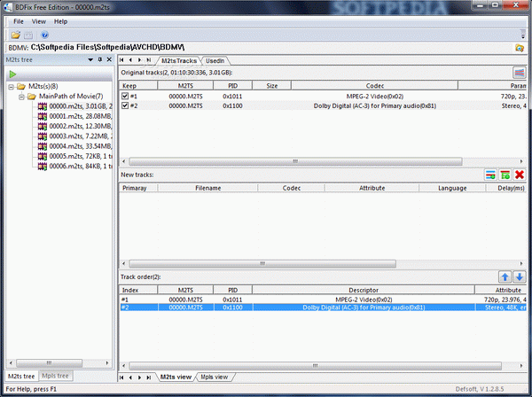The width and height of the screenshot is (532, 397).
Task: Click film icon of 00000.m2ts
Action: [x=43, y=106]
